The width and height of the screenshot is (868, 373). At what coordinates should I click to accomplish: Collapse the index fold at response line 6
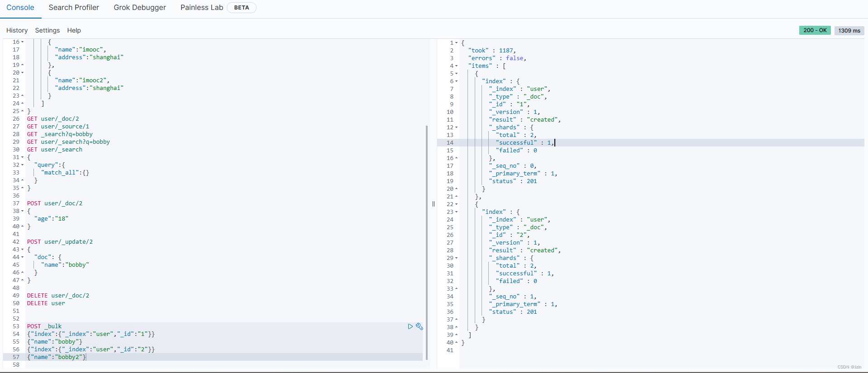(x=457, y=81)
